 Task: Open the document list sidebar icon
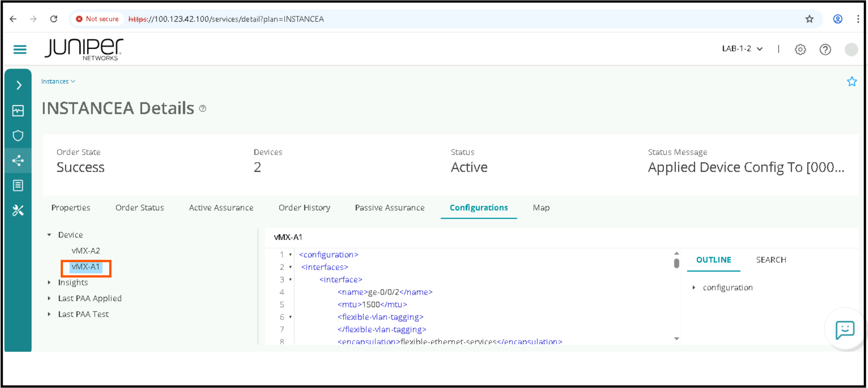(x=18, y=185)
